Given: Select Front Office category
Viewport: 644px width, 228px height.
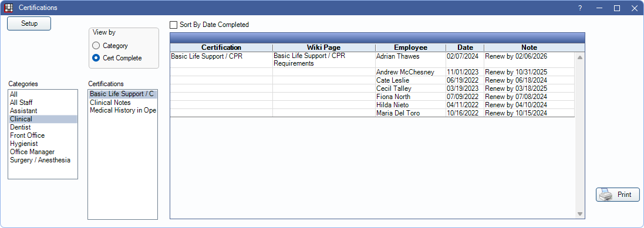Looking at the screenshot, I should [43, 135].
